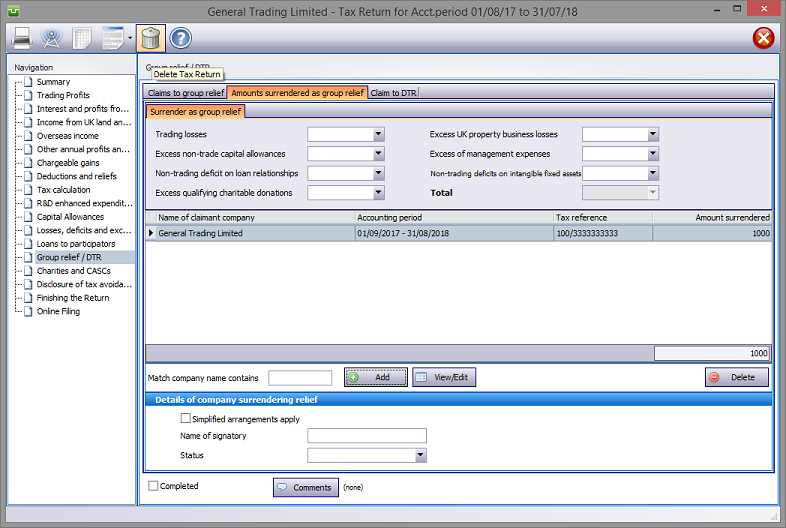Image resolution: width=786 pixels, height=528 pixels.
Task: Click the report document toolbar icon
Action: [112, 39]
